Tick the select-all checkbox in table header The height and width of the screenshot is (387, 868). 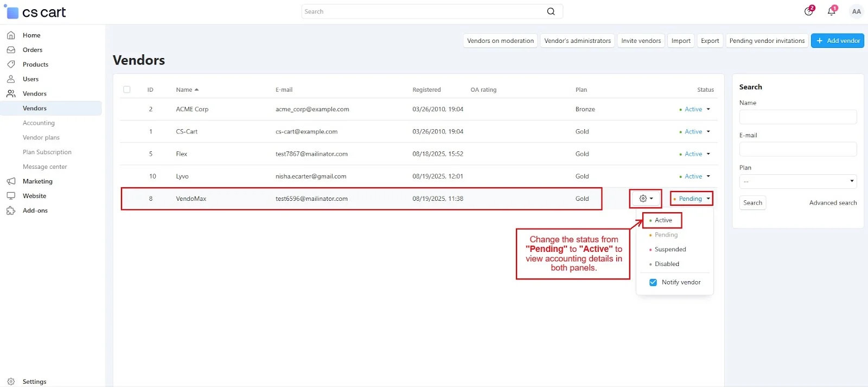click(x=127, y=90)
